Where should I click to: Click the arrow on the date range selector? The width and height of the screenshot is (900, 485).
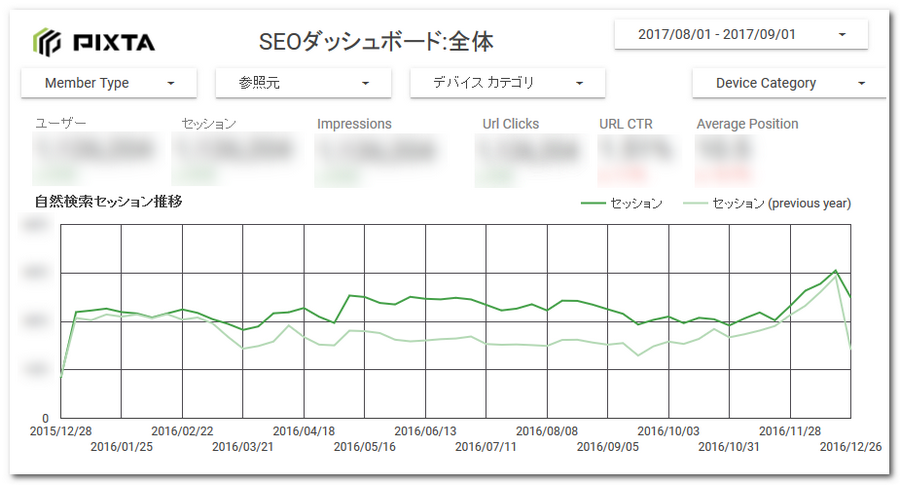pos(842,34)
